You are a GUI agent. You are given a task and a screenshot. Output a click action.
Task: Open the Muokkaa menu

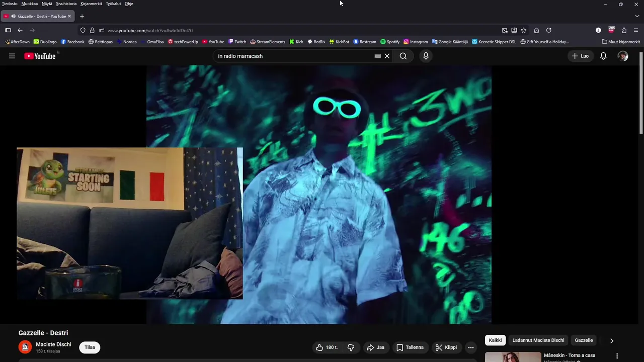pyautogui.click(x=30, y=4)
